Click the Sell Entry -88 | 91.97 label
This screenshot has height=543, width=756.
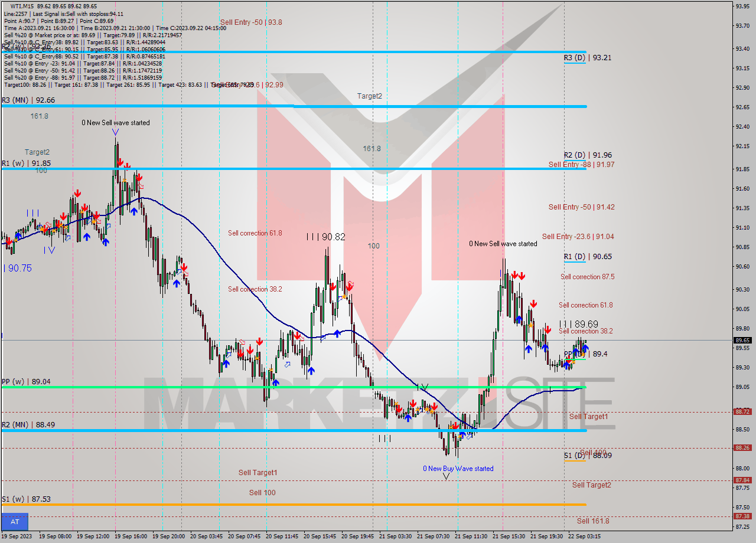[x=581, y=165]
